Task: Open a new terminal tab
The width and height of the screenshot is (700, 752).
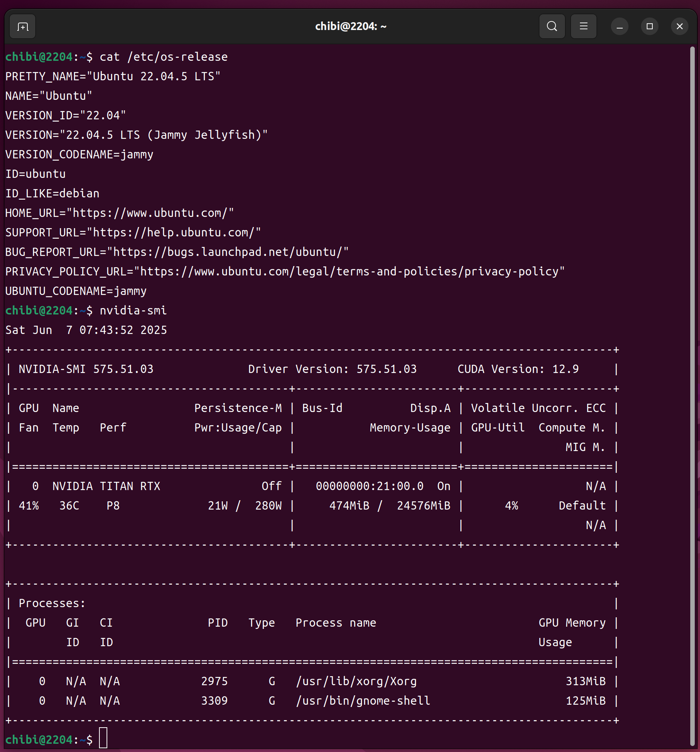Action: pyautogui.click(x=23, y=27)
